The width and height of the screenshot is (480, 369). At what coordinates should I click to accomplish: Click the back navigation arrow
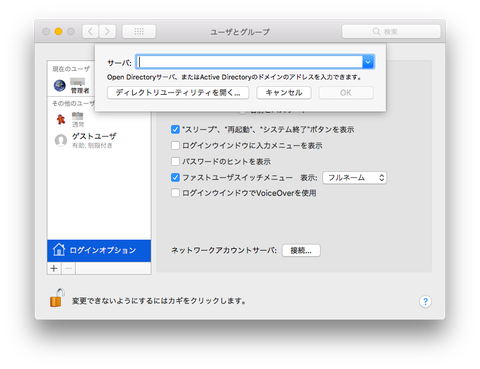[x=90, y=32]
